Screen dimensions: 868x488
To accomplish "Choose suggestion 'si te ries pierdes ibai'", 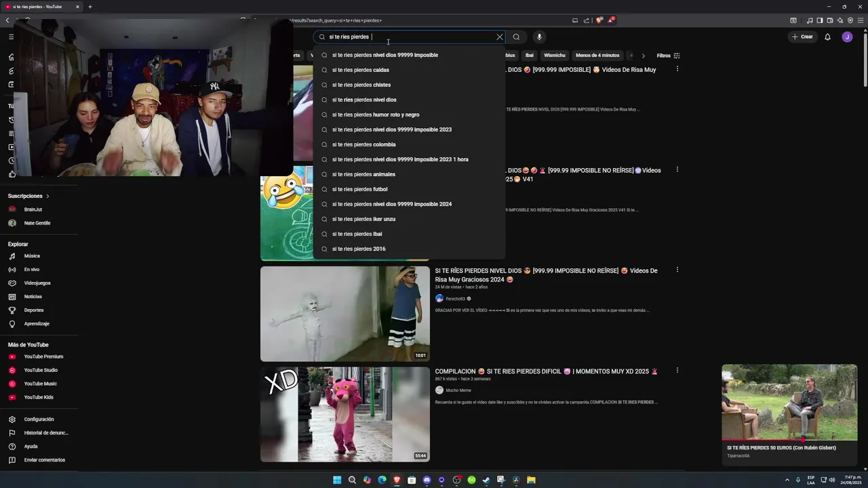I will point(409,234).
